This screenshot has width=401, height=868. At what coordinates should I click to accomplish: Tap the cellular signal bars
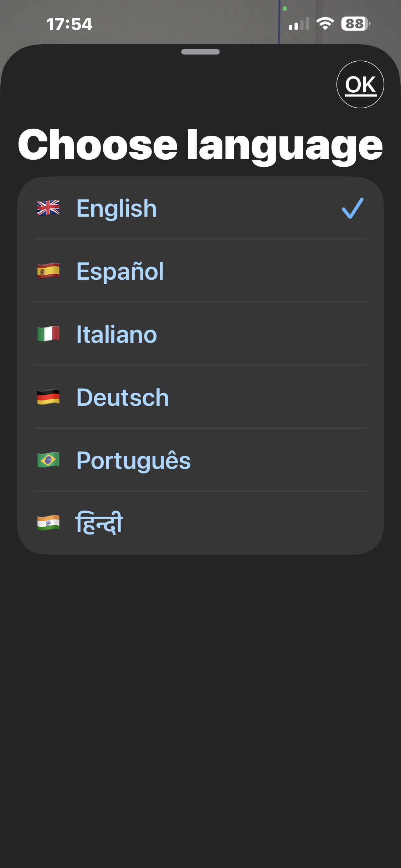[299, 24]
